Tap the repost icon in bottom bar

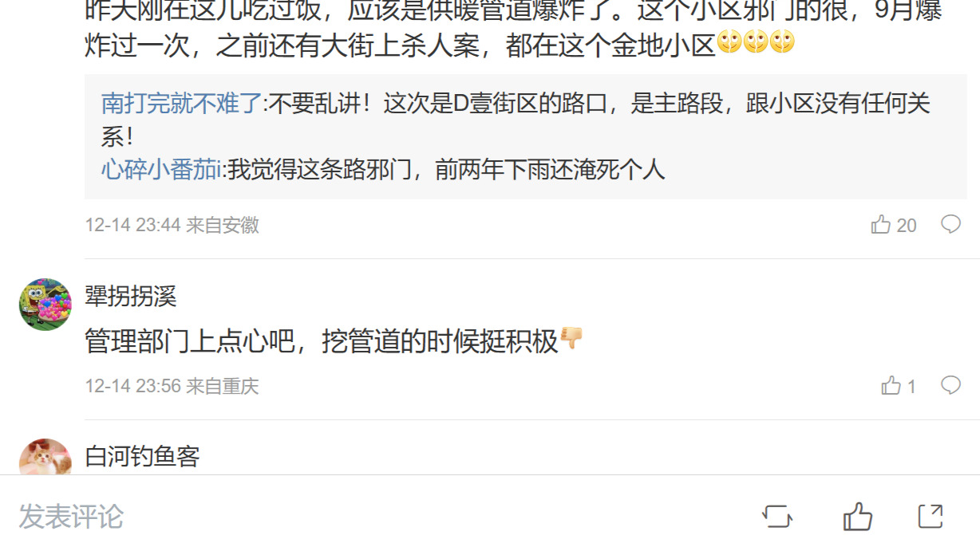click(x=777, y=516)
